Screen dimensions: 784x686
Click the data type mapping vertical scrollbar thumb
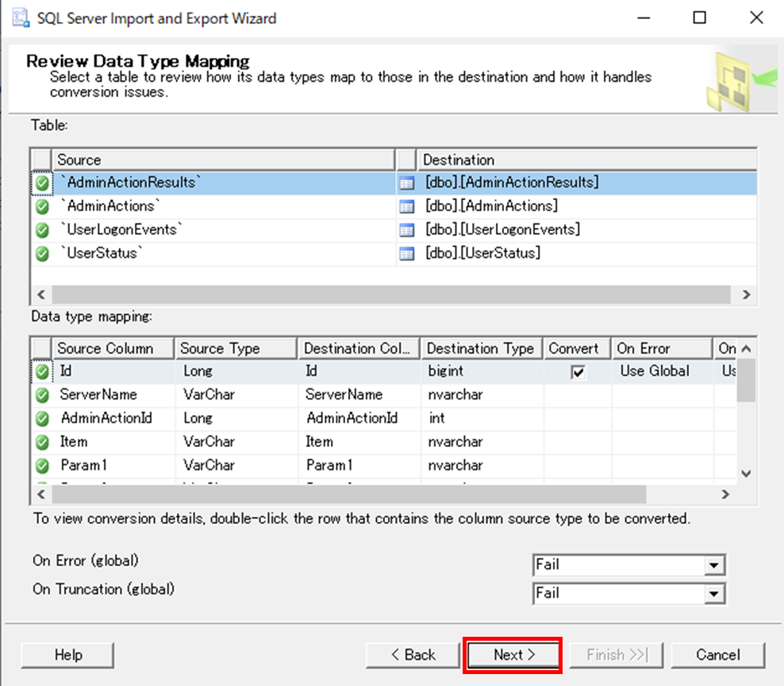(746, 380)
